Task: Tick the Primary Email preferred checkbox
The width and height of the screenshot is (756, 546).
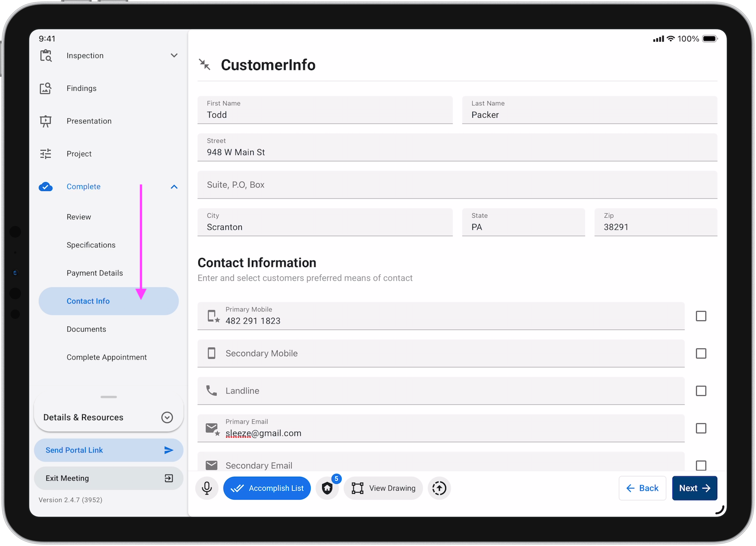Action: (701, 428)
